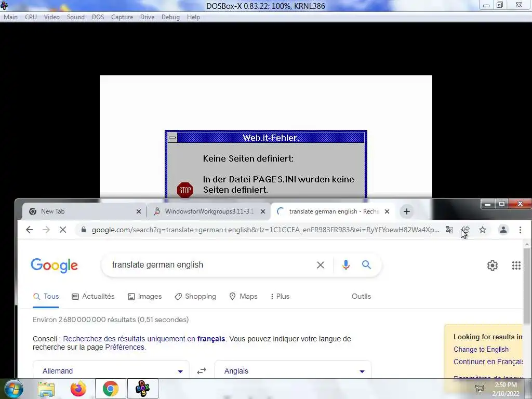
Task: Click the Google logo
Action: (54, 265)
